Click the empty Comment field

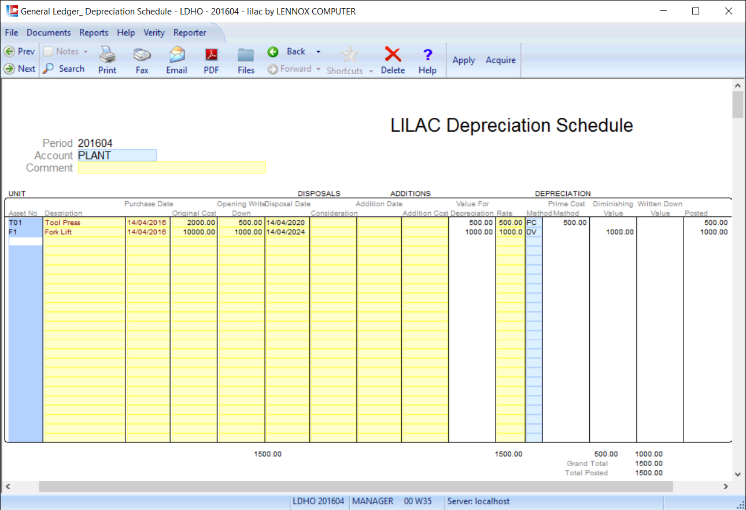172,167
